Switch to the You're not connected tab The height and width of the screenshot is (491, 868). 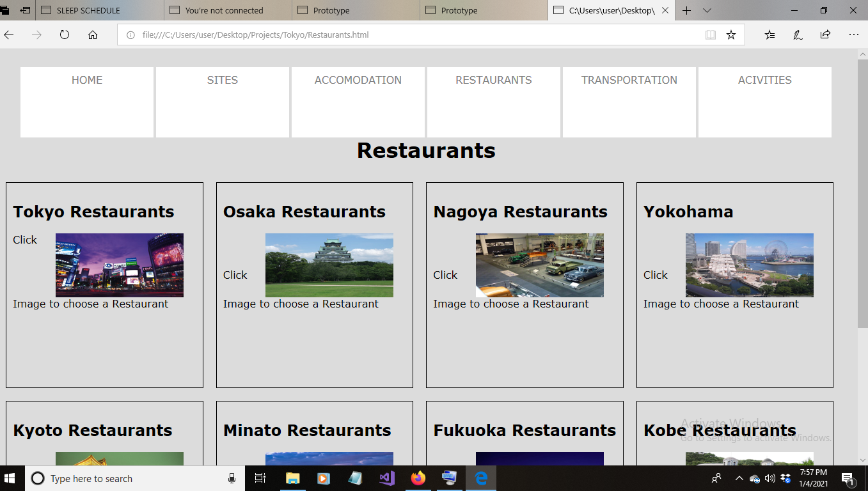[228, 10]
